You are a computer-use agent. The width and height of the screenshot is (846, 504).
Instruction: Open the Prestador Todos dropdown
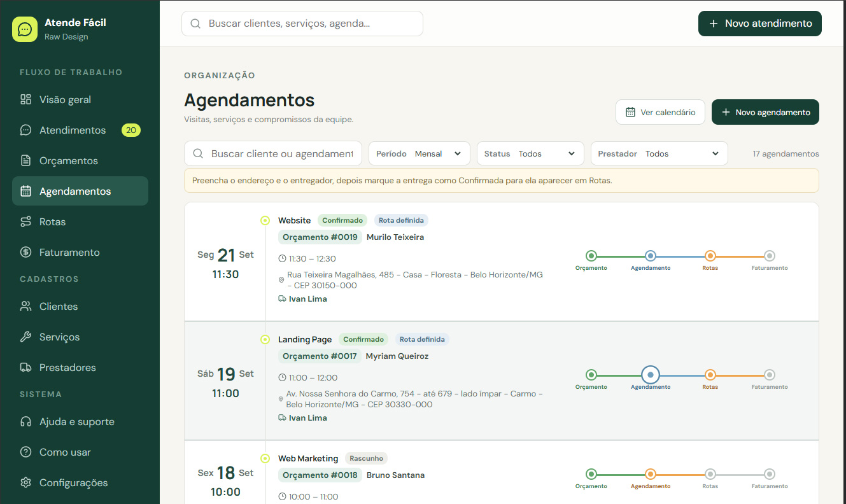(x=659, y=153)
